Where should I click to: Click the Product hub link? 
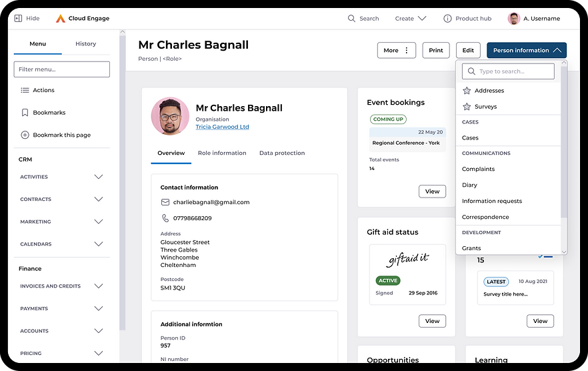tap(473, 19)
